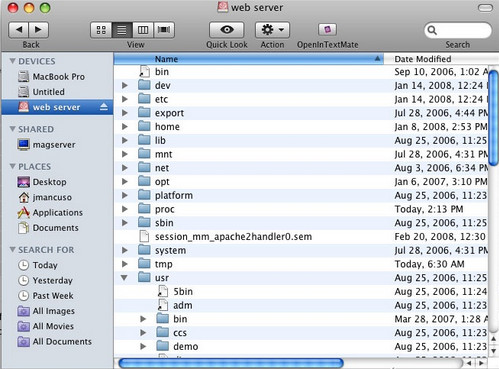Screen dimensions: 499x369
Task: Expand the demo folder under usr
Action: 143,346
